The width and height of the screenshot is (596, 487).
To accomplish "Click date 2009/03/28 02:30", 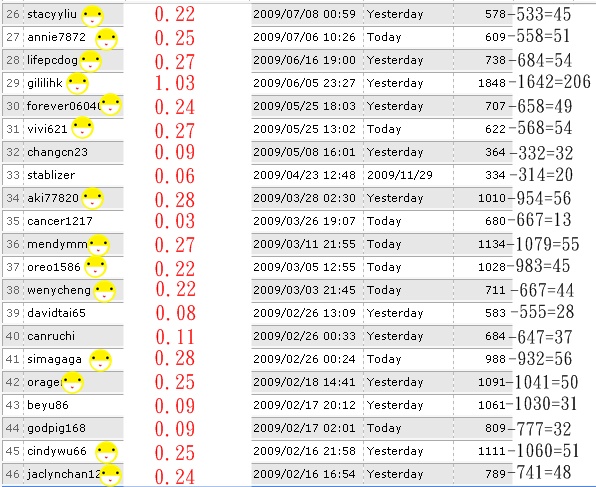I will [x=304, y=198].
